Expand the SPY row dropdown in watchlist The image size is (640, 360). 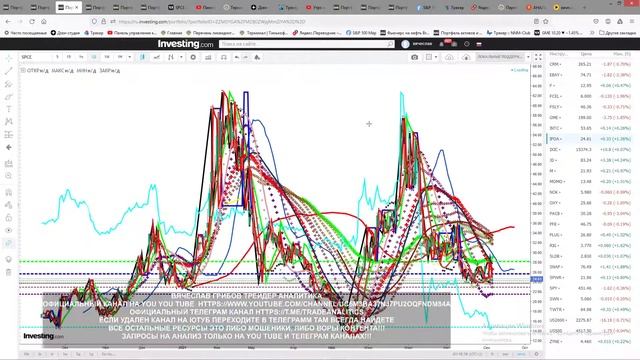[x=560, y=288]
